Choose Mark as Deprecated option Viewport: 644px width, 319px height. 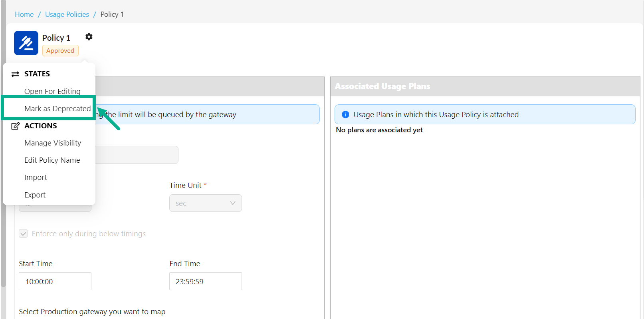[57, 108]
